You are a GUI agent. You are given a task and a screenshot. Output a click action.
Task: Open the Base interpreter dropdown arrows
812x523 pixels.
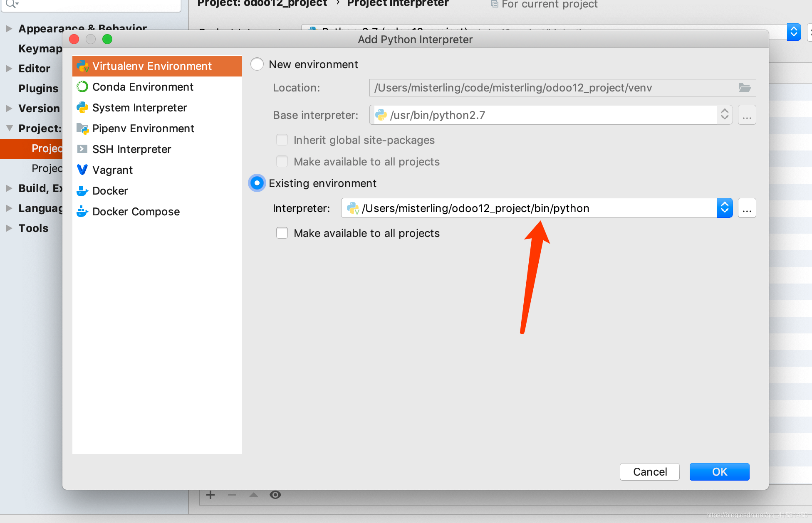click(725, 114)
